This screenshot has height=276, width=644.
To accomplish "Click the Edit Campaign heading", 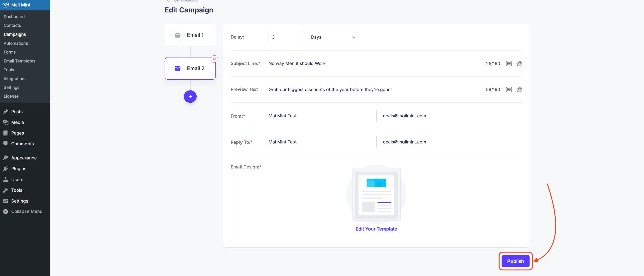I will coord(189,10).
